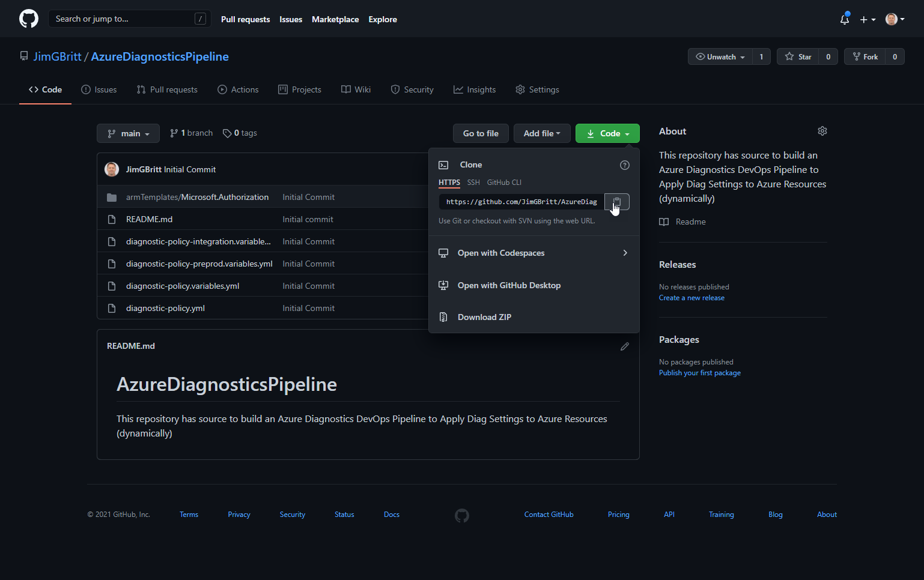Open diagnostic-policy-preprod.variables.yml file
This screenshot has height=580, width=924.
199,264
